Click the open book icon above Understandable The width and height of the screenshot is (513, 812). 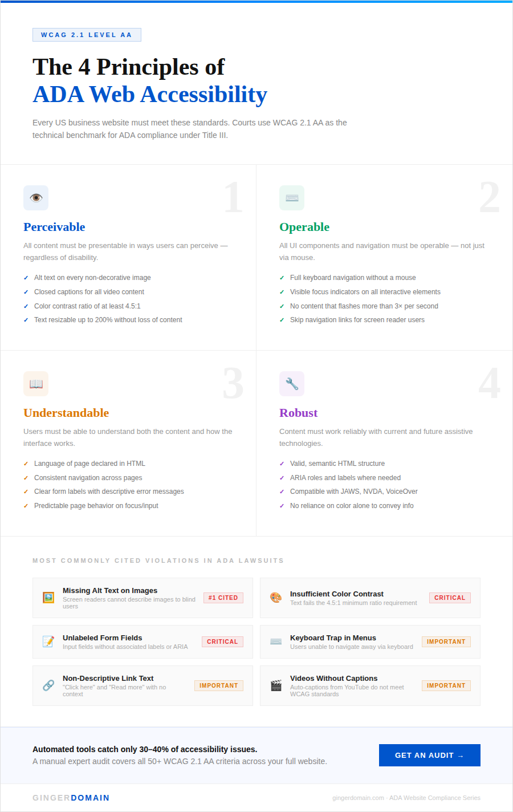[36, 384]
